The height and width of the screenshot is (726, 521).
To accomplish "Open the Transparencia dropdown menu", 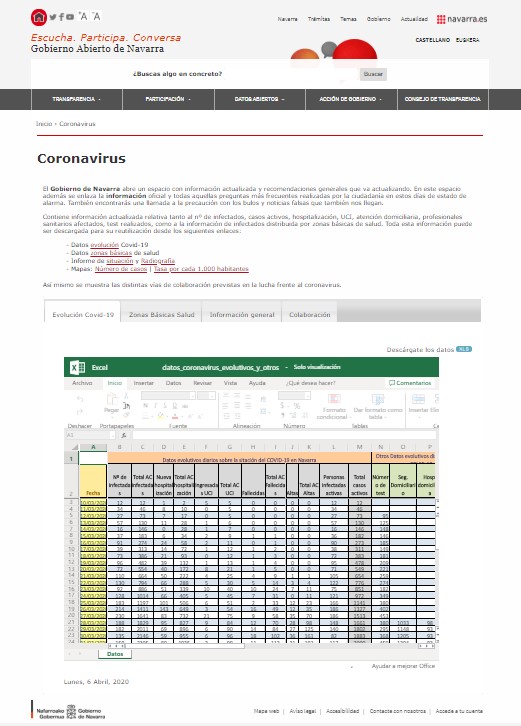I will [x=76, y=99].
